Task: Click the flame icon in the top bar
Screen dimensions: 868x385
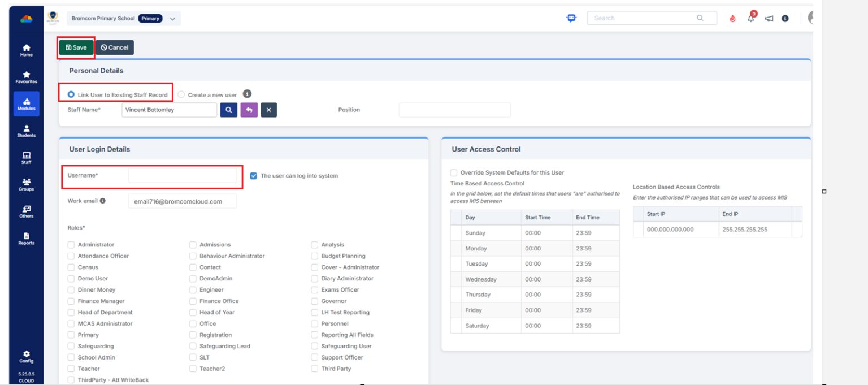Action: [732, 18]
